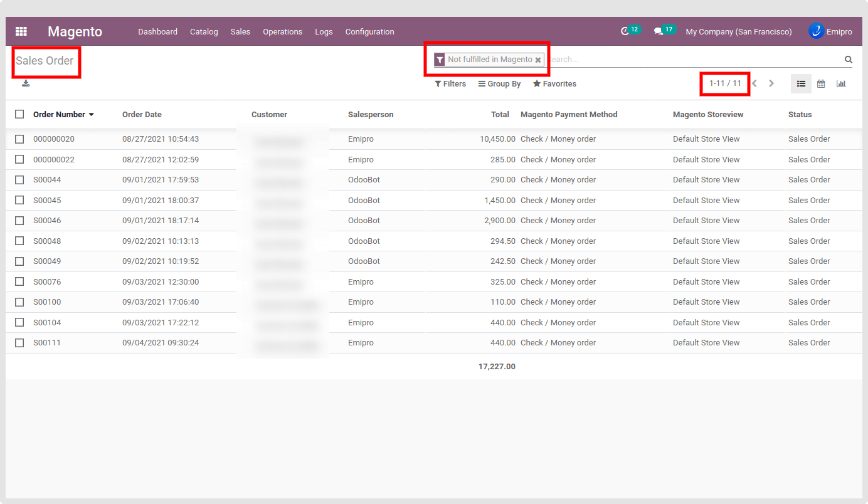Screen dimensions: 868x504
Task: Mark the checkbox for order S00049
Action: pyautogui.click(x=19, y=261)
